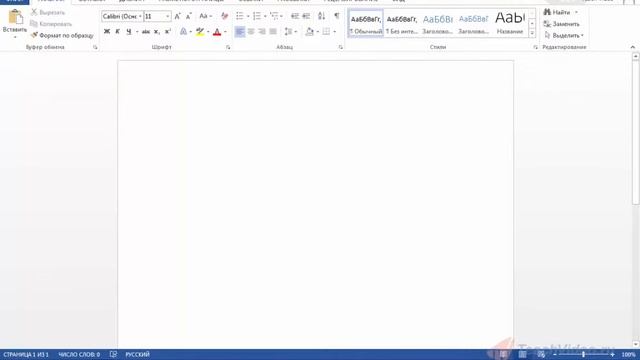640x360 pixels.
Task: Apply yellow text highlight marker
Action: (x=200, y=31)
